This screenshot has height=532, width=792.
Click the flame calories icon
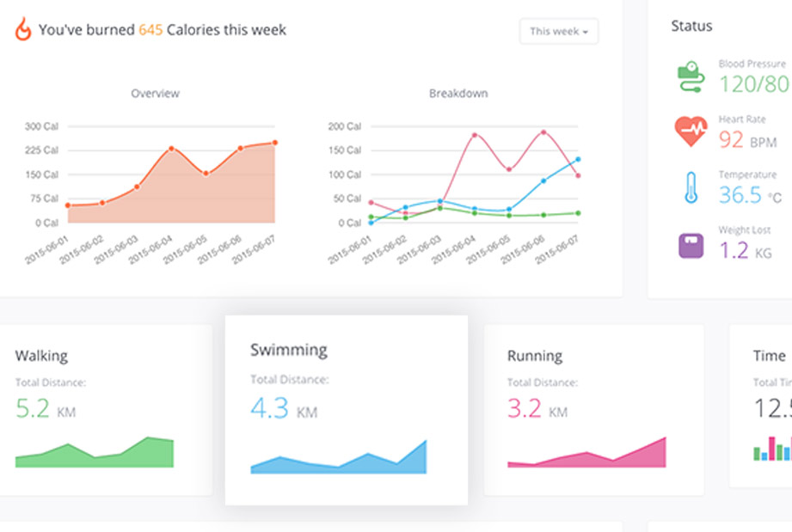click(x=22, y=29)
